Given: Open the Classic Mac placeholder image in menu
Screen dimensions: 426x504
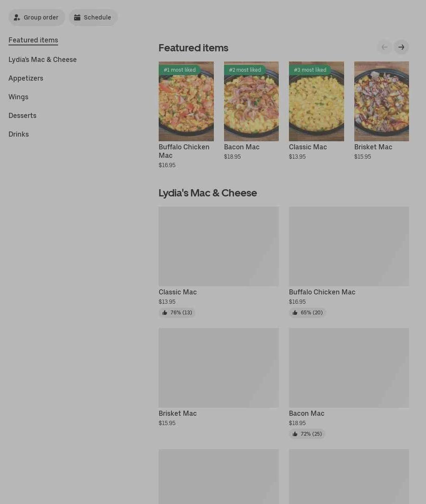Looking at the screenshot, I should click(219, 246).
